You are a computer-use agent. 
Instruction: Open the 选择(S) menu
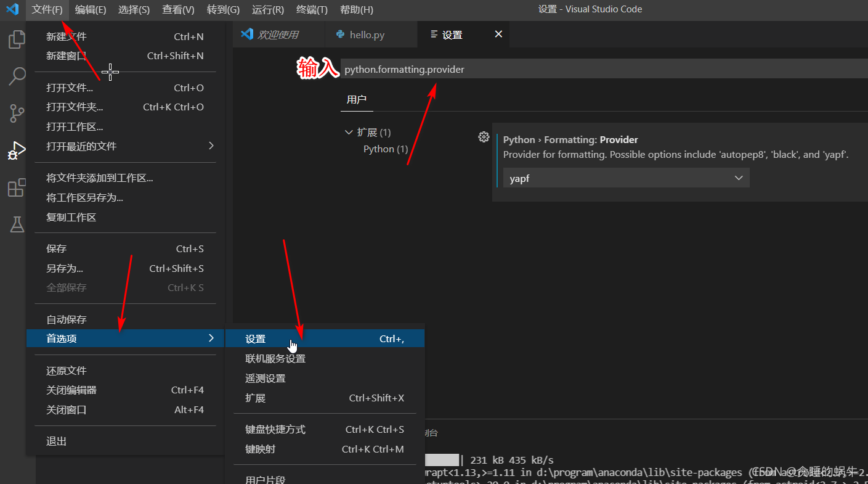pyautogui.click(x=134, y=9)
